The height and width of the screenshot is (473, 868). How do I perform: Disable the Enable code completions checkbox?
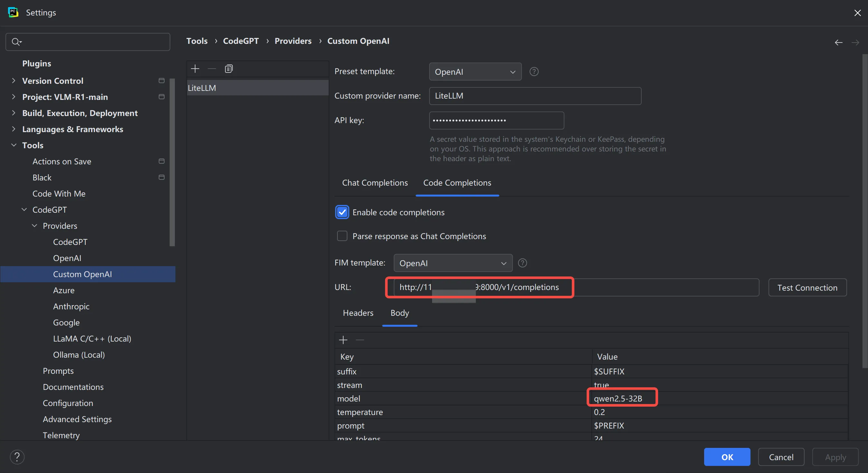(342, 212)
